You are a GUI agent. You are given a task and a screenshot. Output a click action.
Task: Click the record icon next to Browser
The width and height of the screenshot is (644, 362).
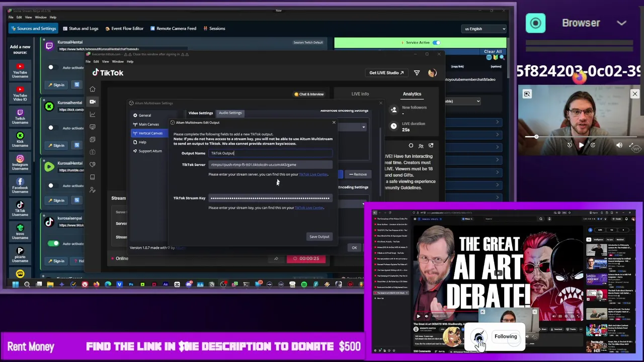(535, 23)
